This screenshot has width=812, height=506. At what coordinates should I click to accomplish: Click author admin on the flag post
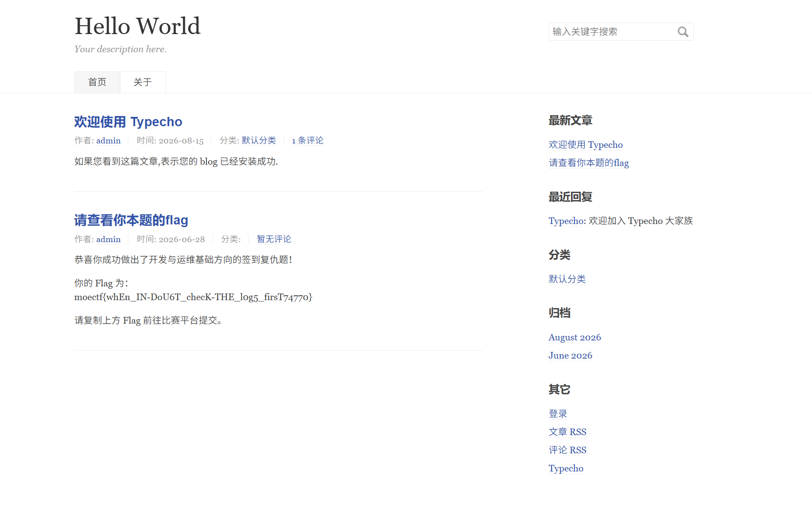109,239
